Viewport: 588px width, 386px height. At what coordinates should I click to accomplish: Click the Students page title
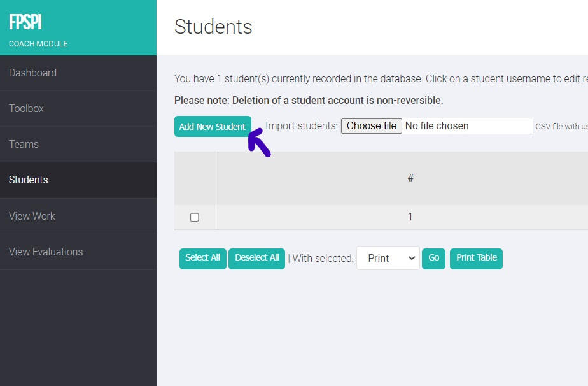(x=213, y=27)
